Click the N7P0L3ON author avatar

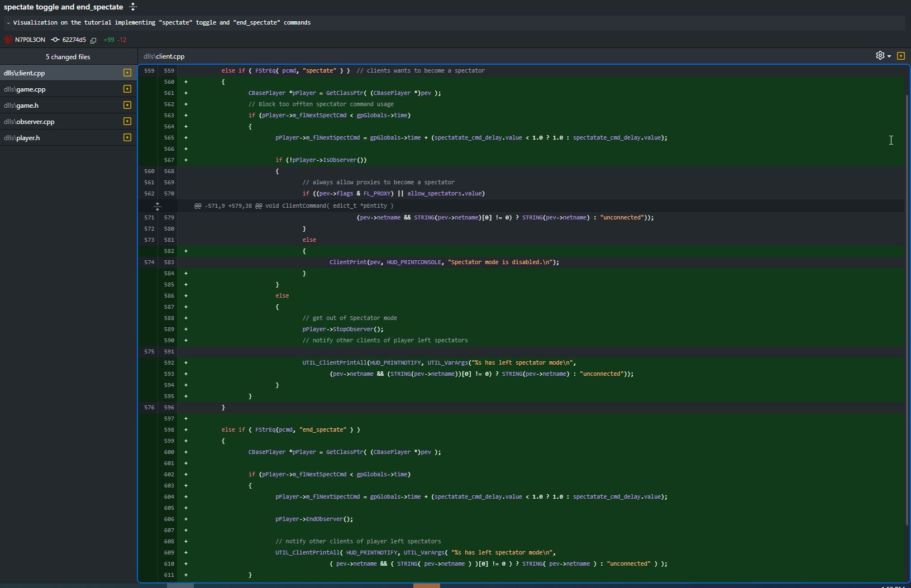[x=8, y=40]
